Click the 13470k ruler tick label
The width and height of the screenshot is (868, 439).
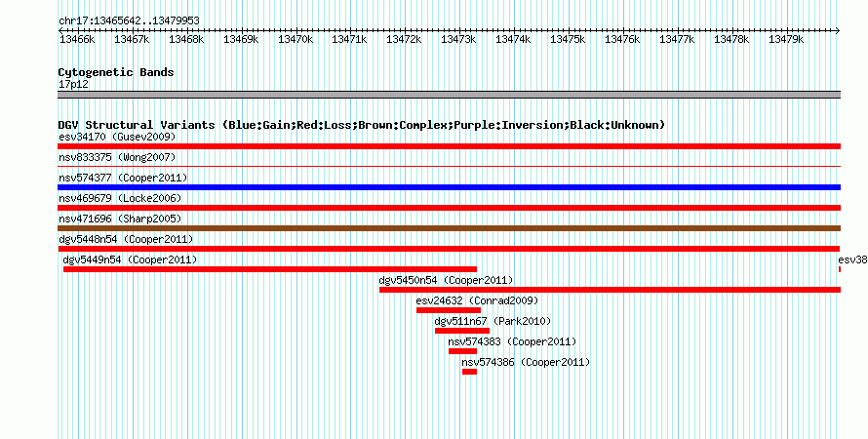pyautogui.click(x=296, y=39)
